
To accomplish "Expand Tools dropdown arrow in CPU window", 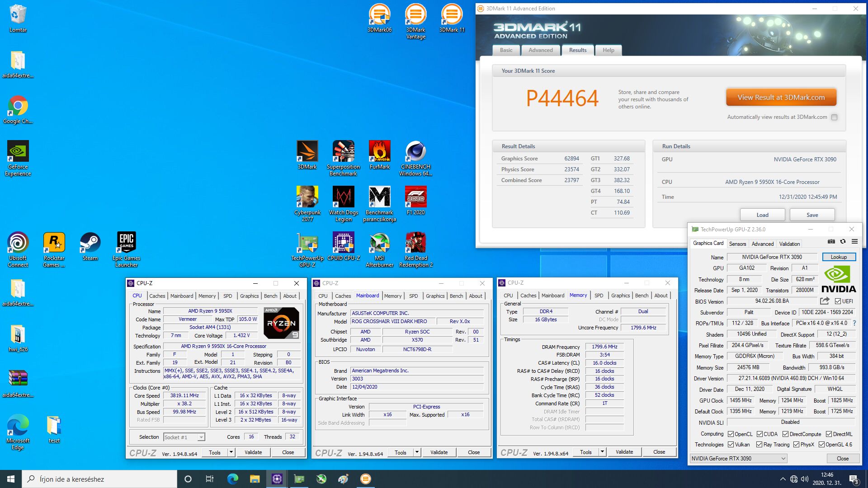I will click(231, 452).
